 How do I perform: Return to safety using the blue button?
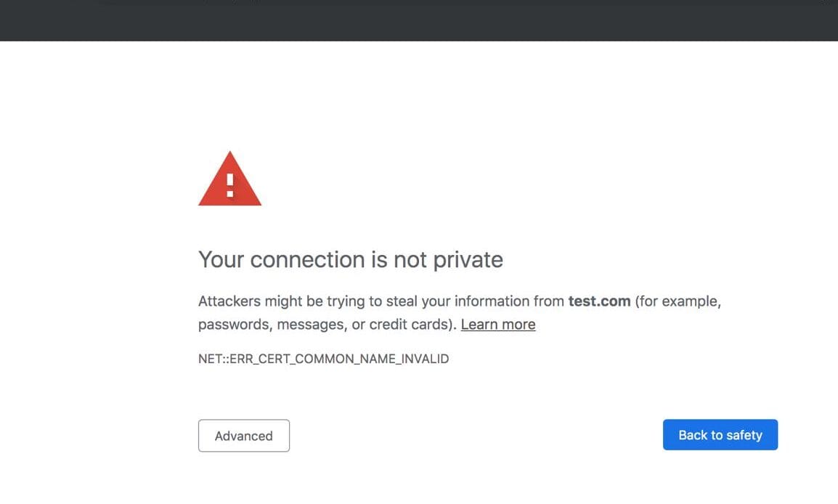click(720, 434)
